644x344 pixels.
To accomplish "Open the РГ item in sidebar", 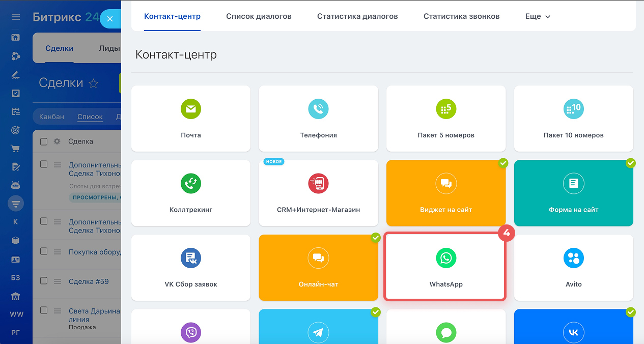I will point(16,333).
